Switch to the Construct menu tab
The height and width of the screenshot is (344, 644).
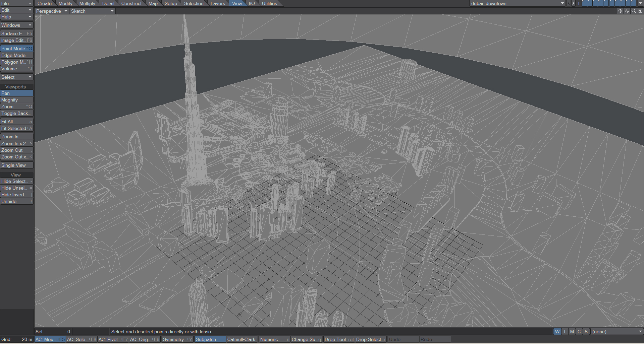131,3
